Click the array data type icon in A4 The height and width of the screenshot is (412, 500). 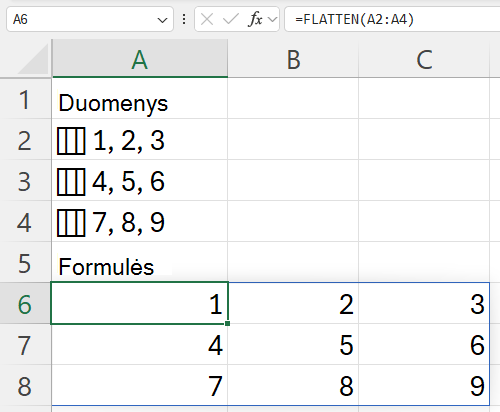(71, 223)
